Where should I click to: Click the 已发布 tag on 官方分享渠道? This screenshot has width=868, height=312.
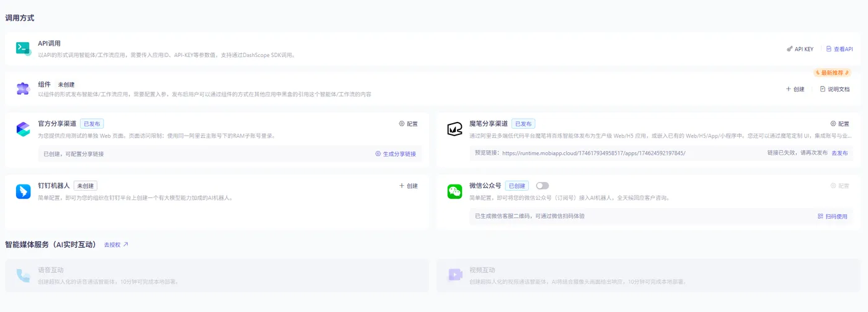tap(92, 124)
